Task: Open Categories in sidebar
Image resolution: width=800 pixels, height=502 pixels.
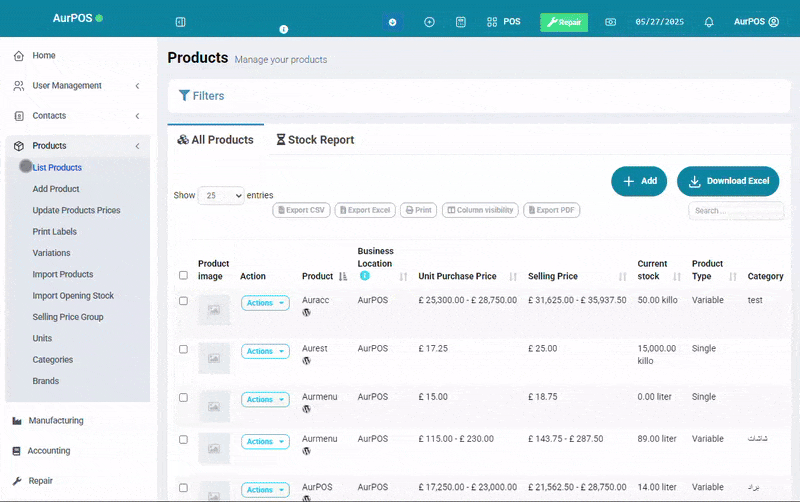Action: pyautogui.click(x=53, y=360)
